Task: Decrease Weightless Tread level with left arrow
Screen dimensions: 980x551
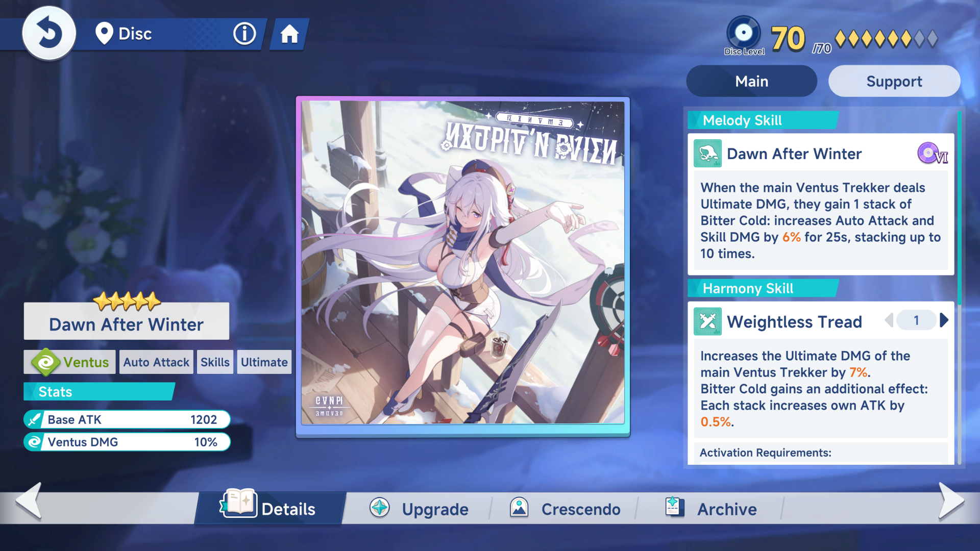Action: 889,320
